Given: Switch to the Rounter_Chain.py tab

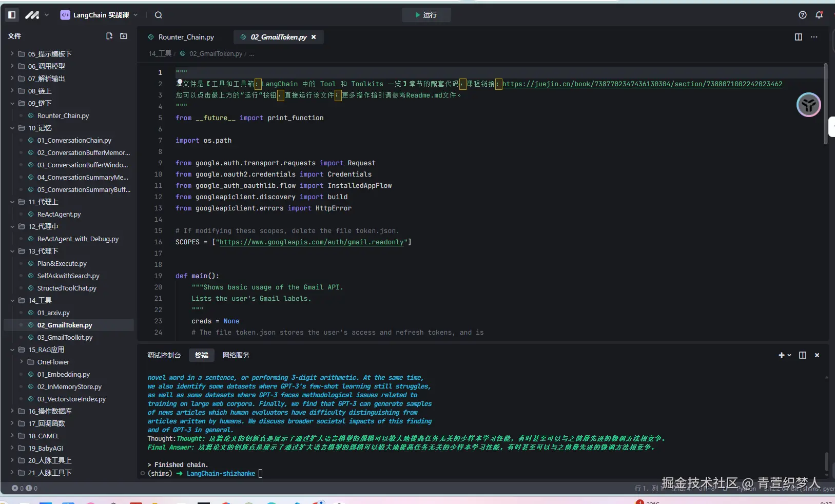Looking at the screenshot, I should tap(186, 37).
